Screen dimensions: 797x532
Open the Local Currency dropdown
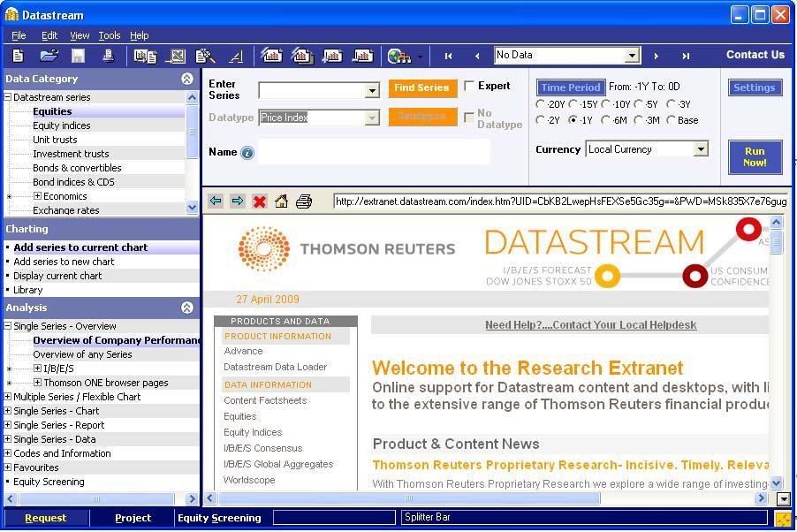click(701, 149)
